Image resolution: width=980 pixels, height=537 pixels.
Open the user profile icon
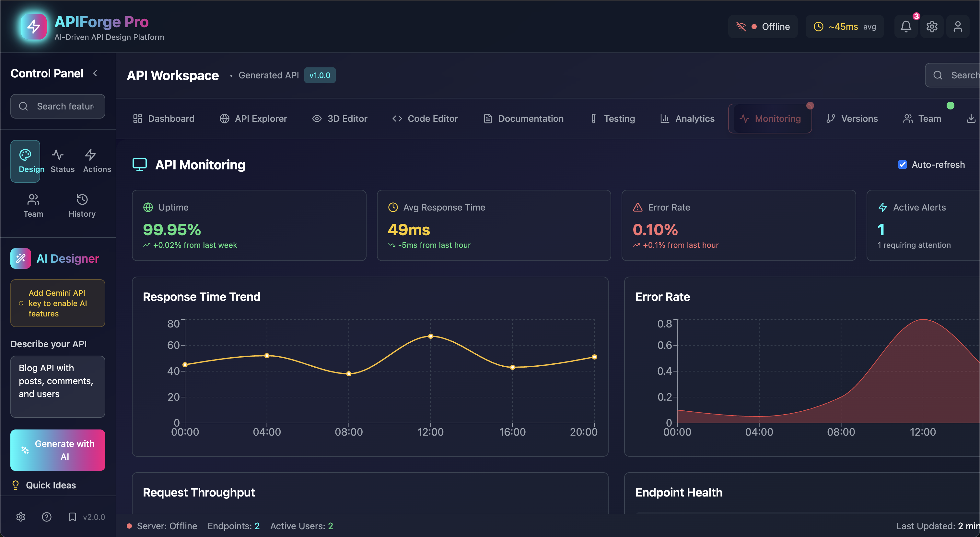point(958,27)
